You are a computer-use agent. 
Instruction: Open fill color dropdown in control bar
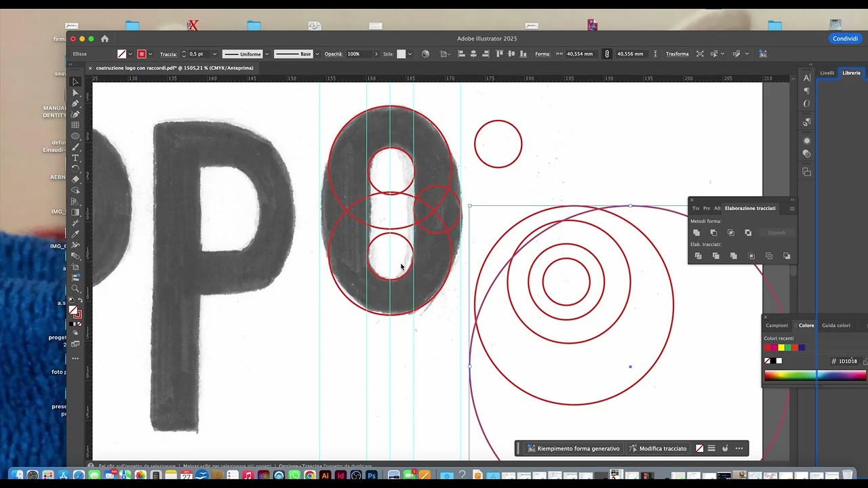(x=130, y=54)
